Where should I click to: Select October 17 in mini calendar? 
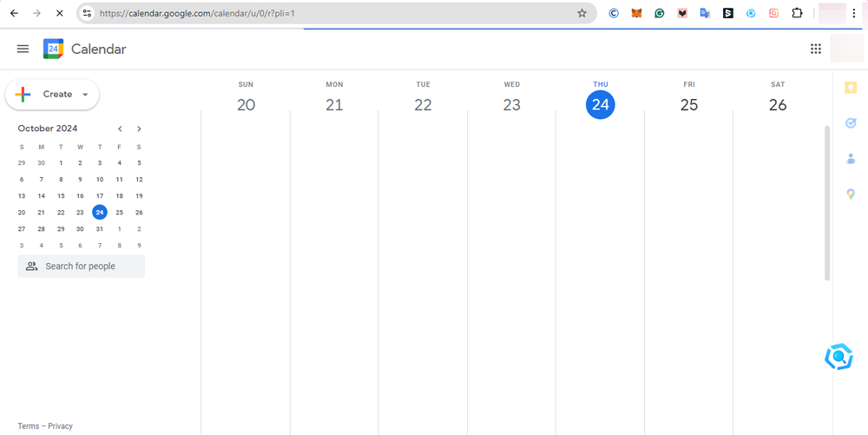coord(100,196)
